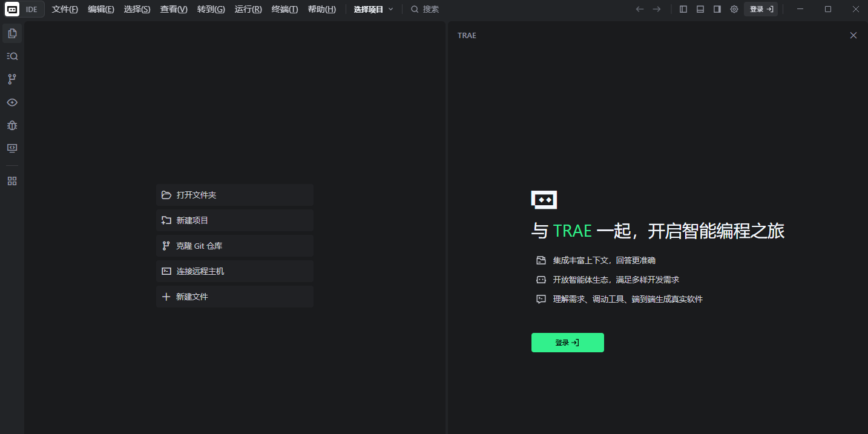Viewport: 868px width, 434px height.
Task: Click the 开放智能体生态 feature icon
Action: tap(541, 280)
